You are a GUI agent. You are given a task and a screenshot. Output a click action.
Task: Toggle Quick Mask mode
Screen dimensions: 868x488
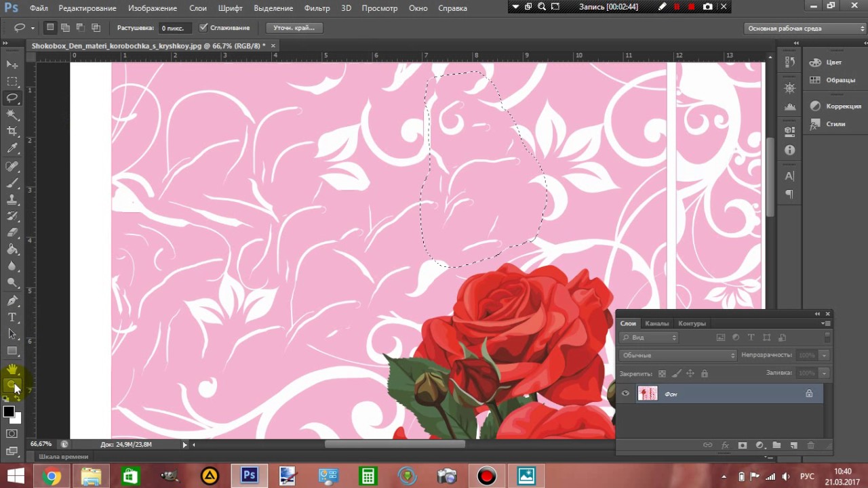[12, 433]
